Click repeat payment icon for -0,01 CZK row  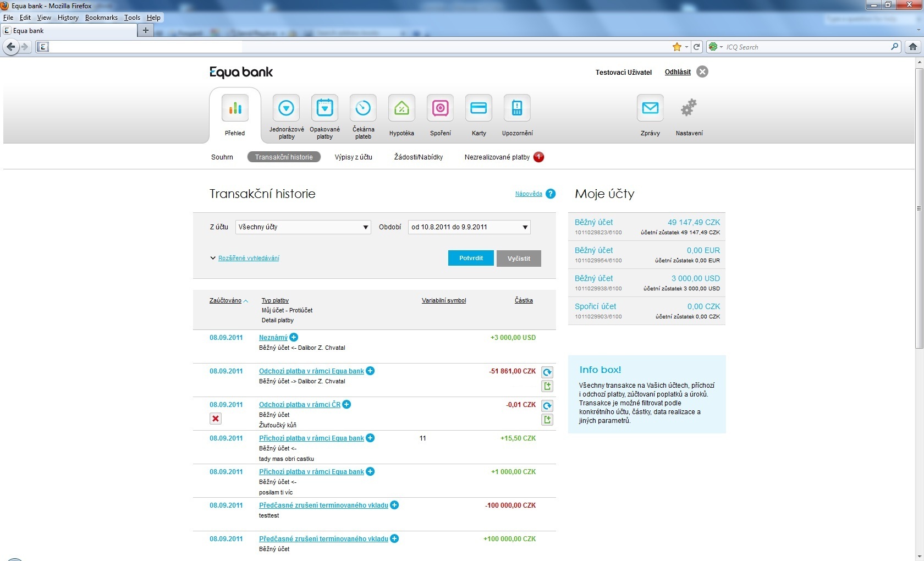coord(547,406)
